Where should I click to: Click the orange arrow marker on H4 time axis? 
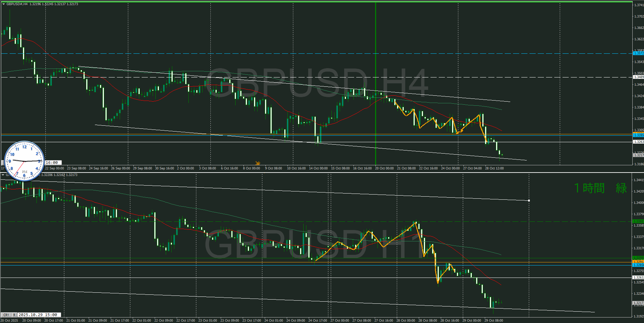click(x=258, y=163)
